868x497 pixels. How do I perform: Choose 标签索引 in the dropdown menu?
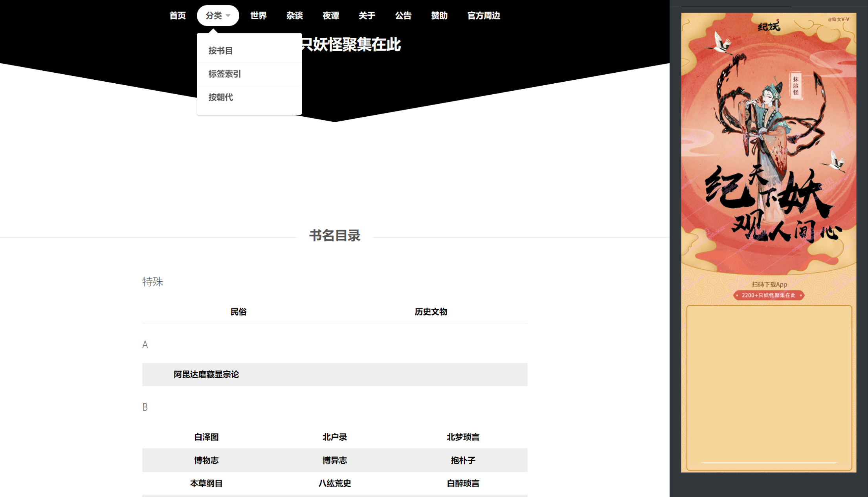click(x=224, y=74)
